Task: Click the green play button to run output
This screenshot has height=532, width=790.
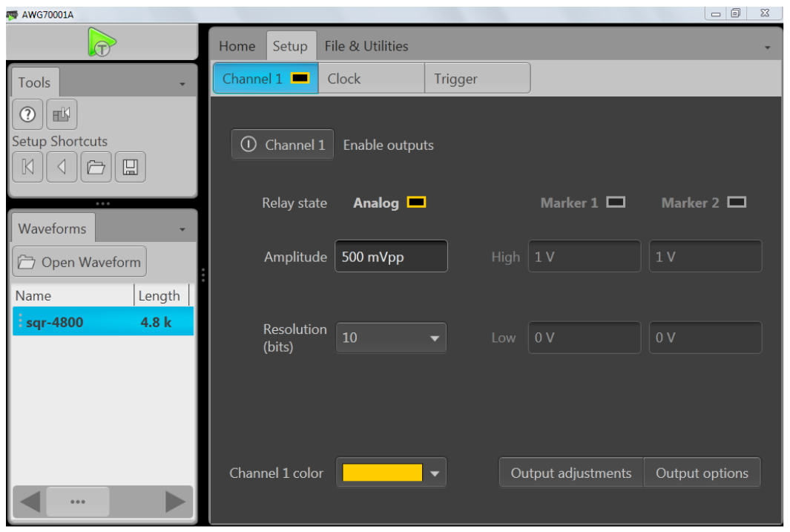Action: point(102,42)
